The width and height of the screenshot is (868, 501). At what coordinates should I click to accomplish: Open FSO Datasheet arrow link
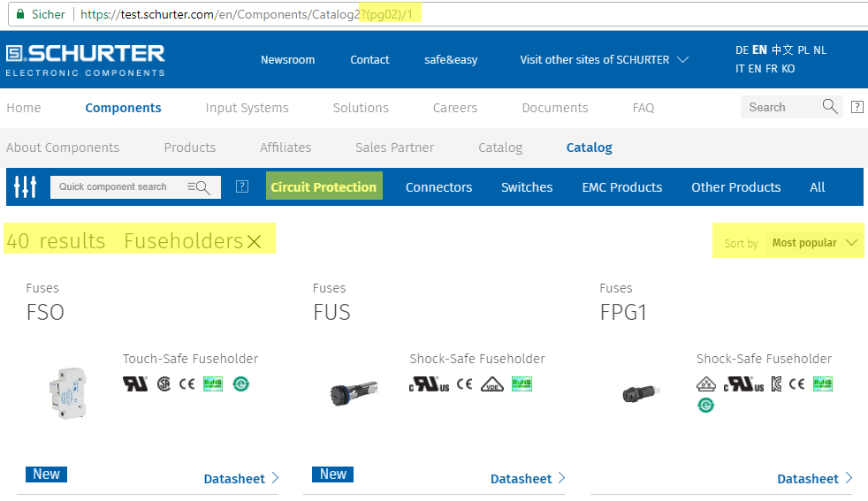(x=241, y=478)
